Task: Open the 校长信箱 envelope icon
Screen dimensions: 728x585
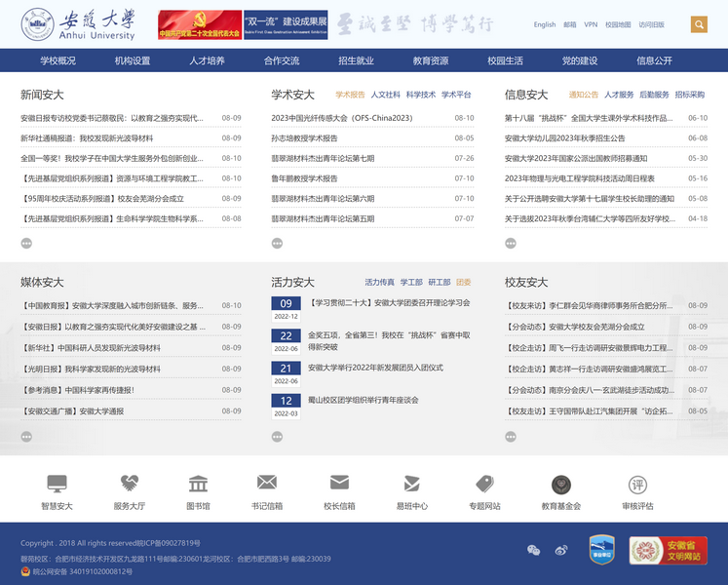Action: point(339,484)
